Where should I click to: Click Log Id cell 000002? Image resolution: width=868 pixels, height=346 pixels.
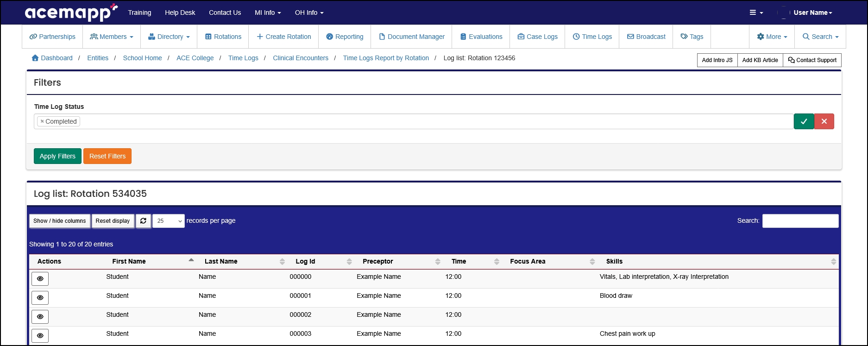pyautogui.click(x=301, y=315)
